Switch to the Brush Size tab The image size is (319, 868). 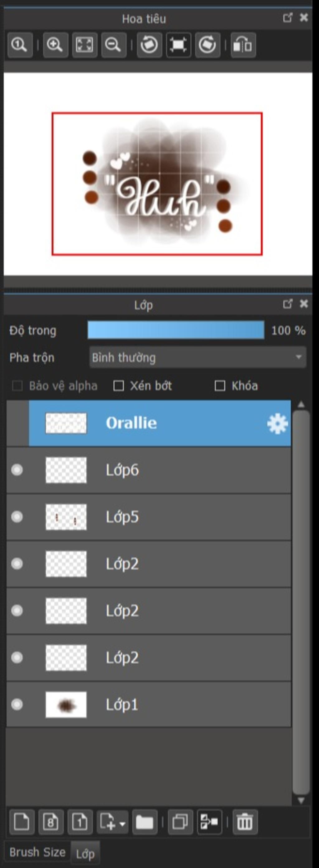coord(37,852)
